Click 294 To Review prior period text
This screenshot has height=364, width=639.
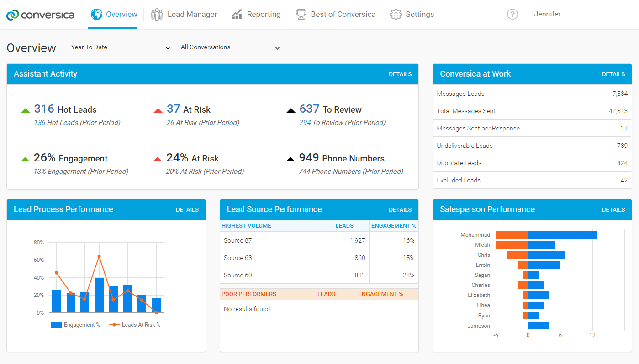point(342,123)
